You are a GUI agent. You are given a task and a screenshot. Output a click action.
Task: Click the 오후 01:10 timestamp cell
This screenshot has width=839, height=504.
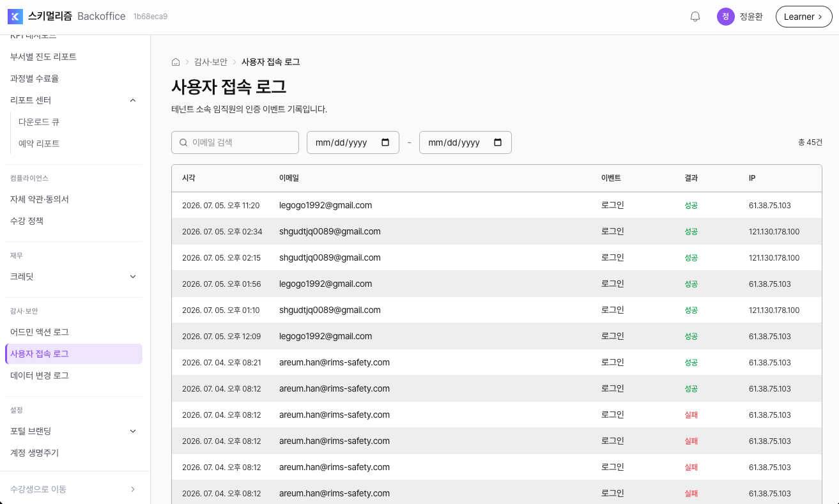(x=220, y=310)
